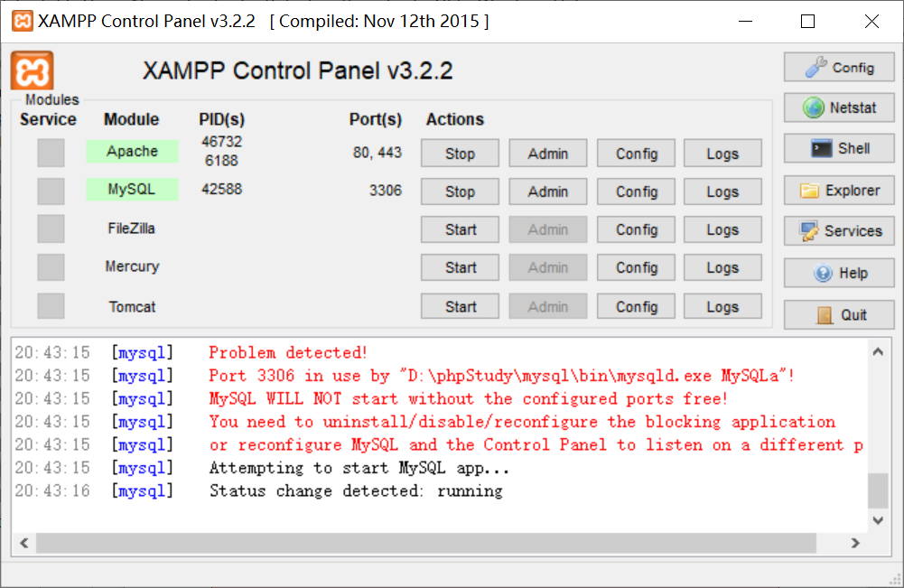Stop the MySQL module
904x588 pixels.
tap(460, 191)
